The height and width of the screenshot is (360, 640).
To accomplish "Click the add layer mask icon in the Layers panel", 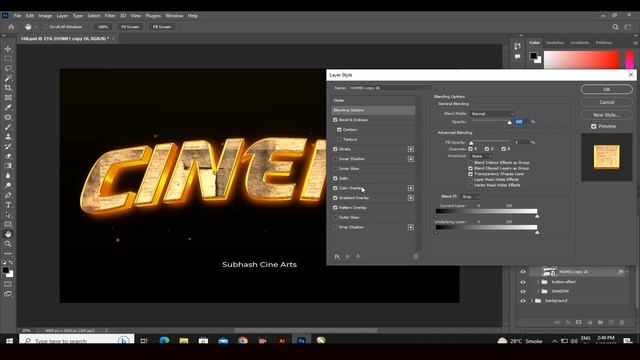I will (x=578, y=322).
